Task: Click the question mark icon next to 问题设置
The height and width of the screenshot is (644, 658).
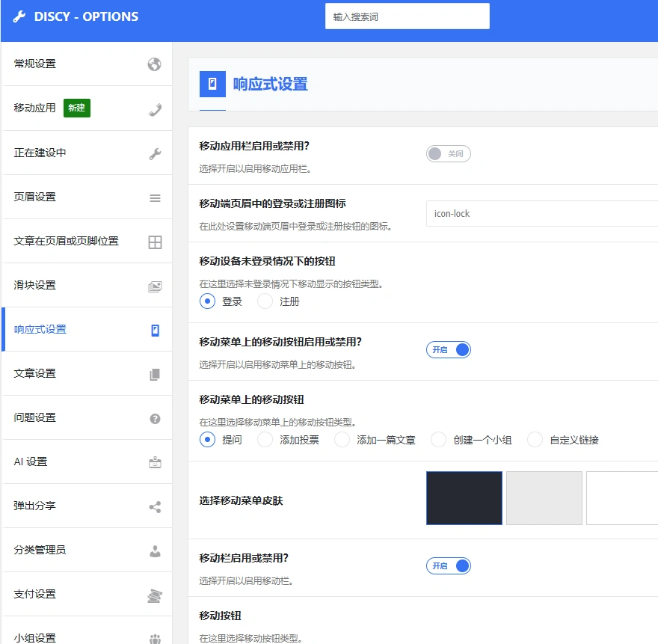Action: coord(155,417)
